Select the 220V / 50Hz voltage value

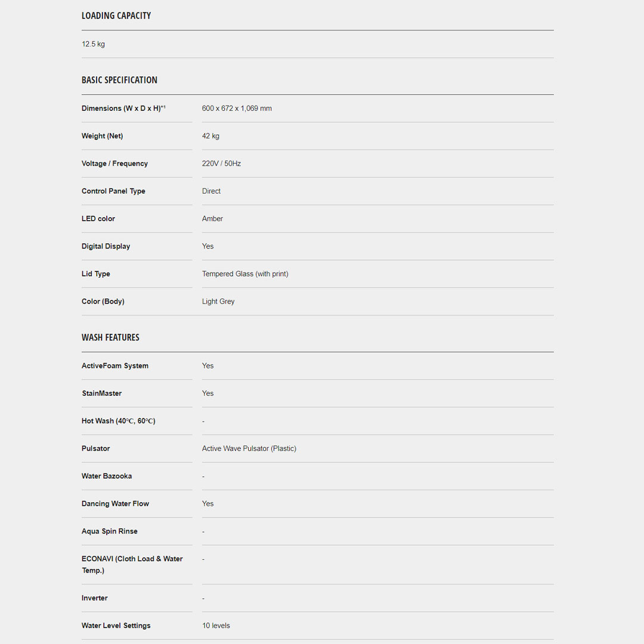[221, 163]
